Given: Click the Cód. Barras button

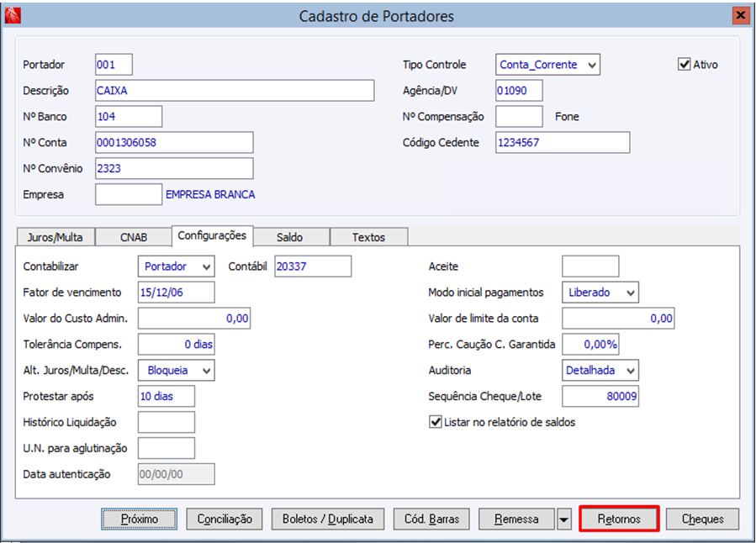Looking at the screenshot, I should (x=431, y=519).
